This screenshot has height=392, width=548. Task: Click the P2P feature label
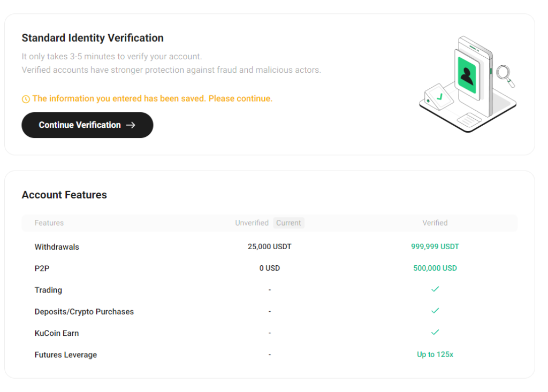tap(42, 268)
